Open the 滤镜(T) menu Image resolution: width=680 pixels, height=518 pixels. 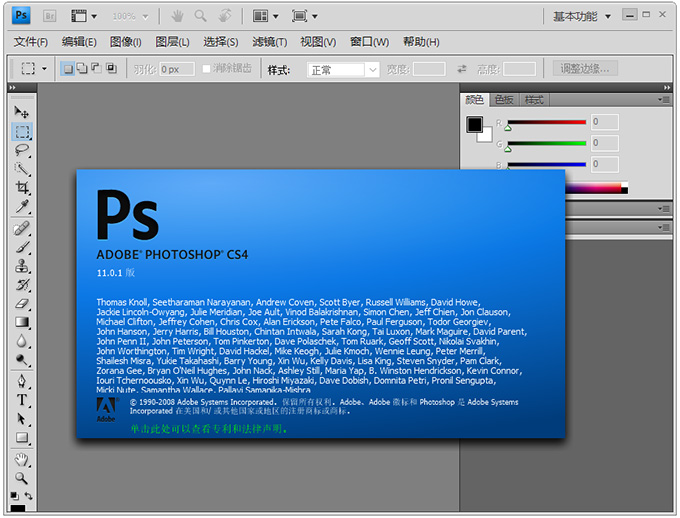269,42
